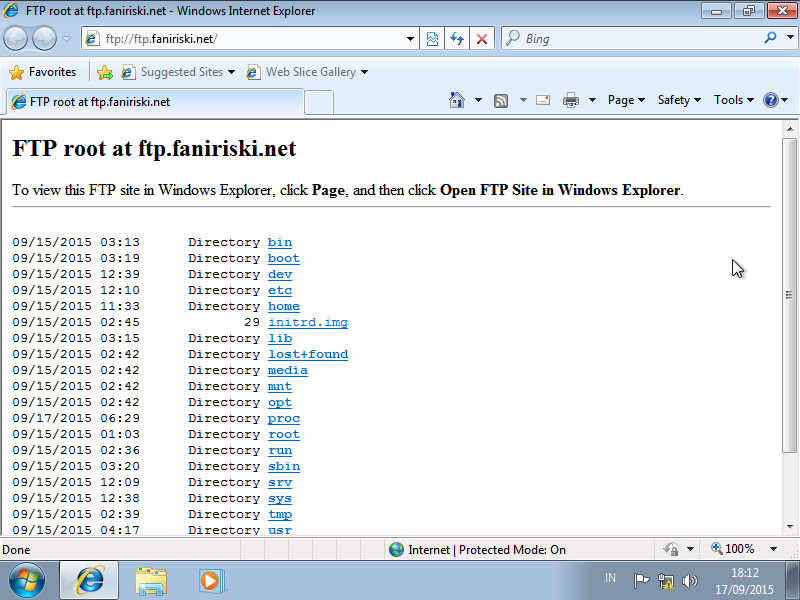Click the red Stop loading icon
This screenshot has width=800, height=600.
(483, 38)
